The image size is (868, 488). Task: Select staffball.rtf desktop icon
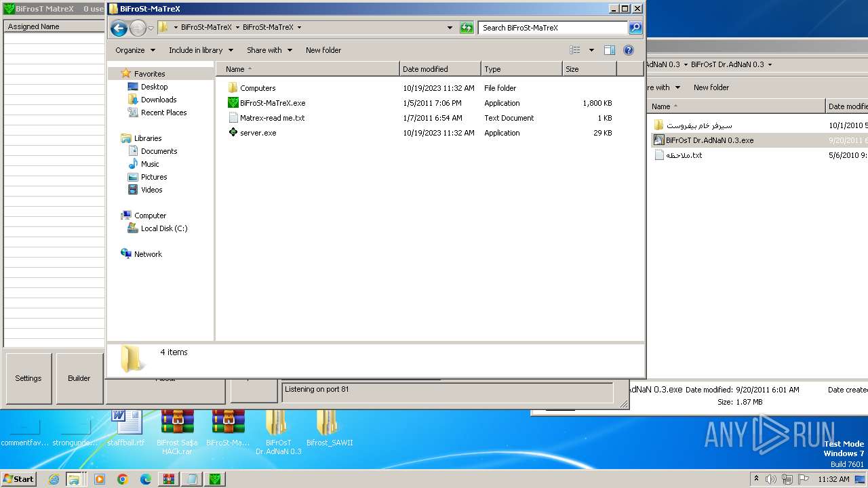(126, 428)
